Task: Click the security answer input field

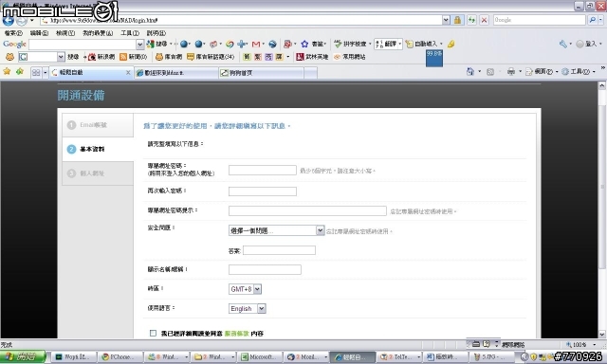Action: 279,250
